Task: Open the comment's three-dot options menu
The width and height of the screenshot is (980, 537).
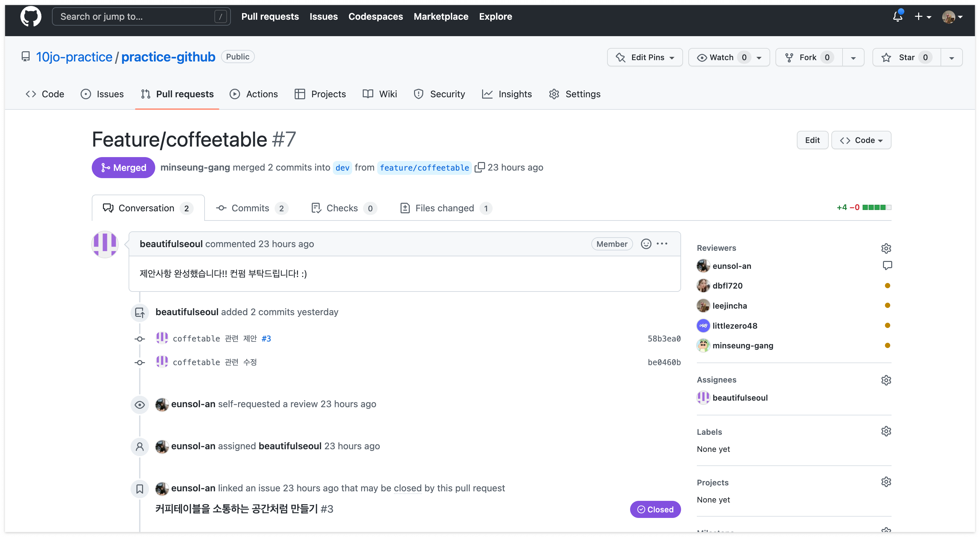Action: [x=662, y=244]
